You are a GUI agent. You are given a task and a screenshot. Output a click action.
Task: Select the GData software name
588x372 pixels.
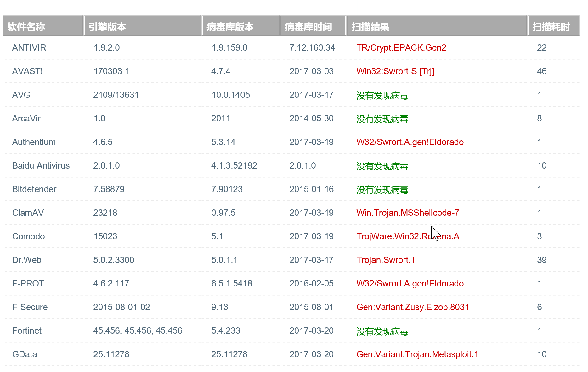click(24, 354)
